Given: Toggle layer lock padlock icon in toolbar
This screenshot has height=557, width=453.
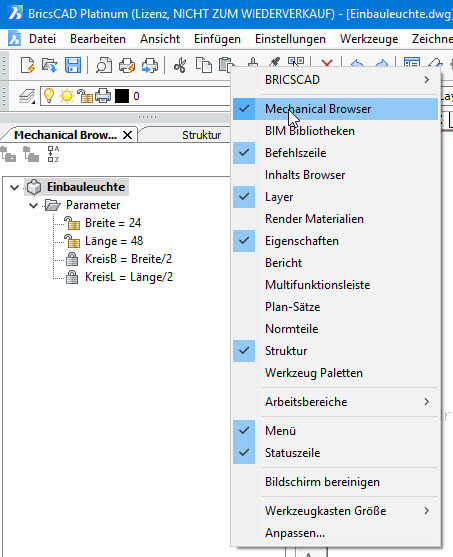Looking at the screenshot, I should (x=85, y=96).
